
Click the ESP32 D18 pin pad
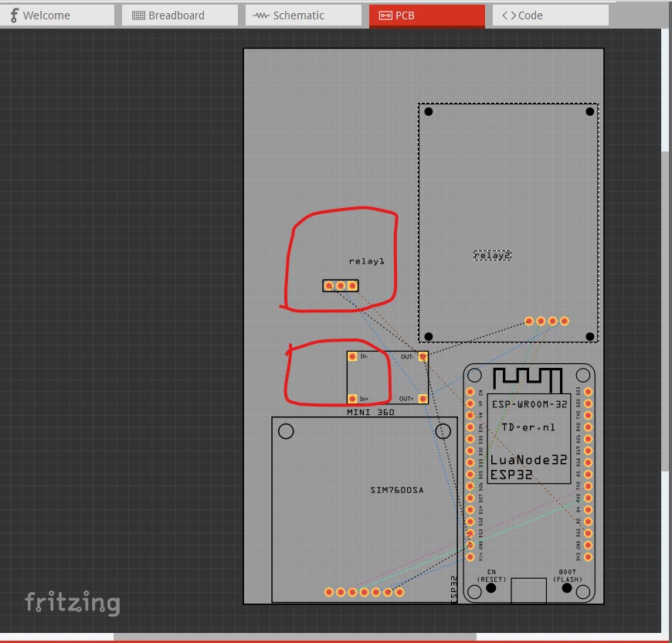coord(588,462)
